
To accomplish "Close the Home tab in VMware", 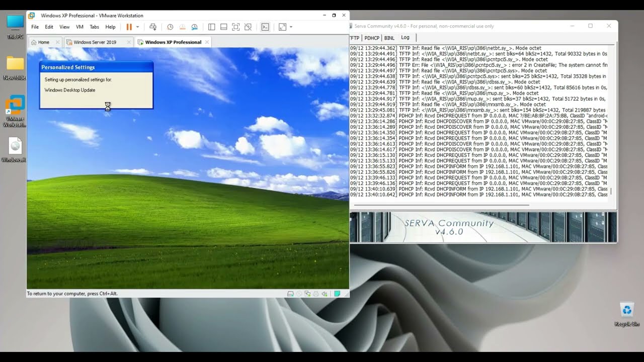I will pyautogui.click(x=57, y=42).
